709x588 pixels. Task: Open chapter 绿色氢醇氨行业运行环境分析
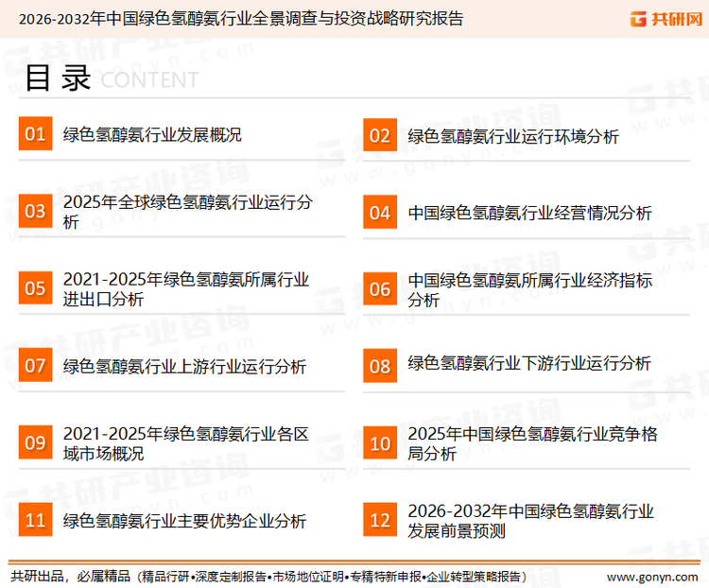coord(513,136)
